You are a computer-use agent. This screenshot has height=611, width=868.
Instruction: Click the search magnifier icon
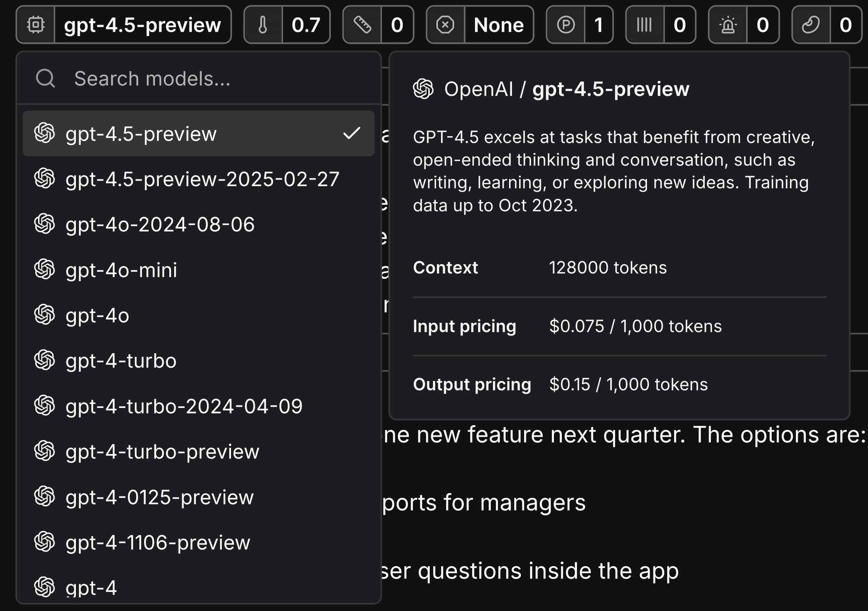(x=45, y=78)
